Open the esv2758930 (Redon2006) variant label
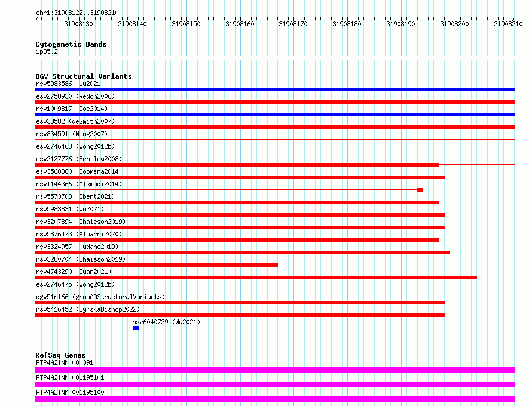Image resolution: width=532 pixels, height=406 pixels. (75, 96)
